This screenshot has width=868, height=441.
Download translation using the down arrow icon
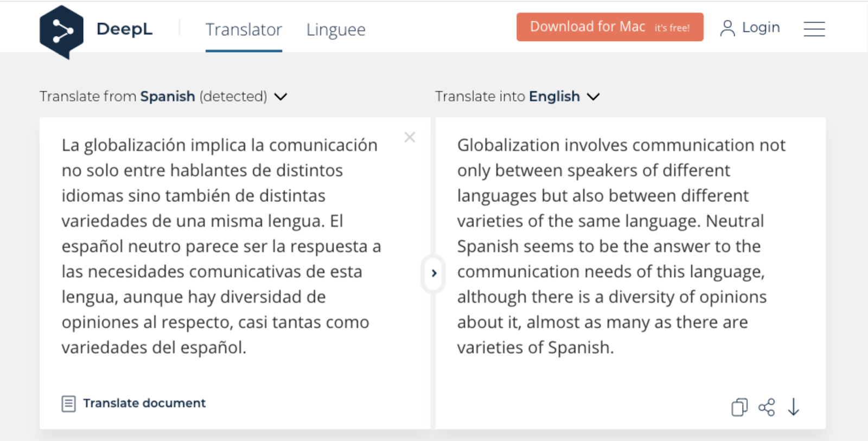(x=794, y=407)
